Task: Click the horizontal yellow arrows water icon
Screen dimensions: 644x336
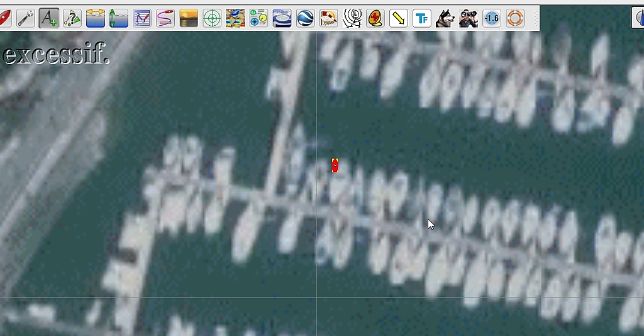Action: pyautogui.click(x=96, y=18)
